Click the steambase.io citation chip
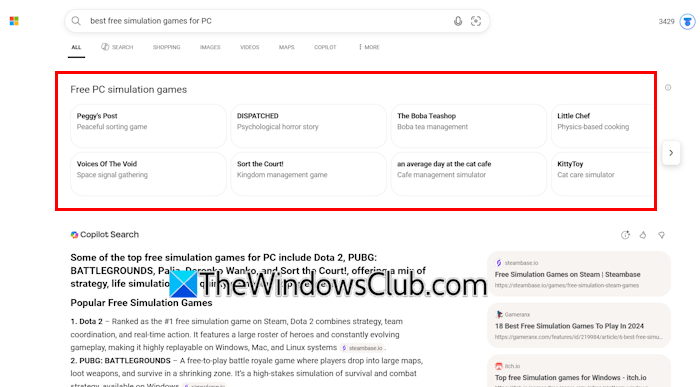 (362, 348)
